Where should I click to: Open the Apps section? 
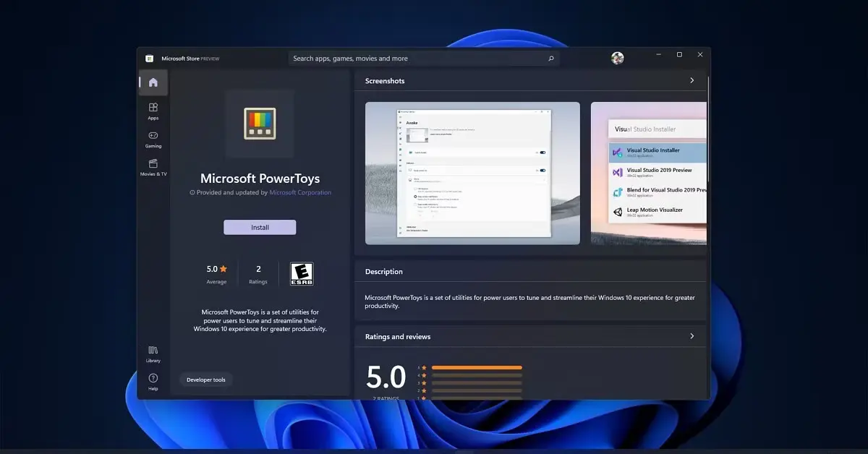[x=153, y=111]
